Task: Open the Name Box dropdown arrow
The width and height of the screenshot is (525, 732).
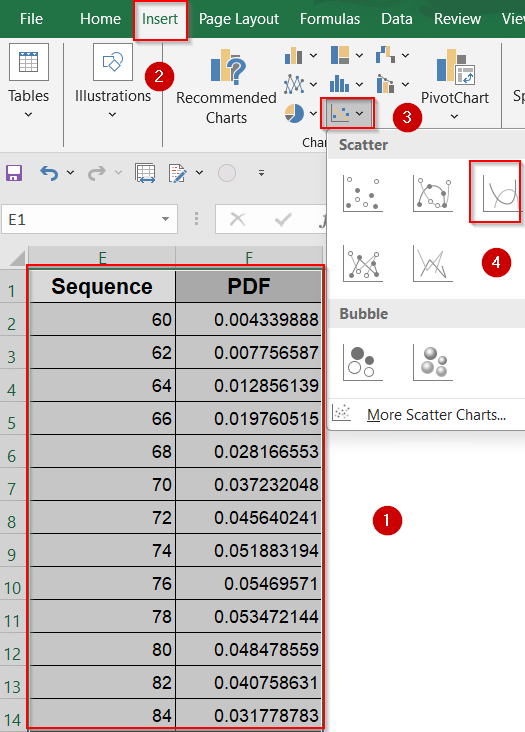Action: [x=165, y=219]
